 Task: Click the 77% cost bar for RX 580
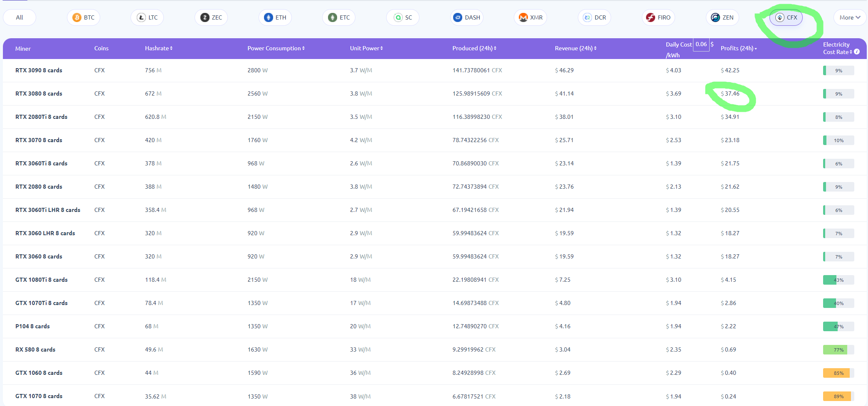pyautogui.click(x=838, y=349)
